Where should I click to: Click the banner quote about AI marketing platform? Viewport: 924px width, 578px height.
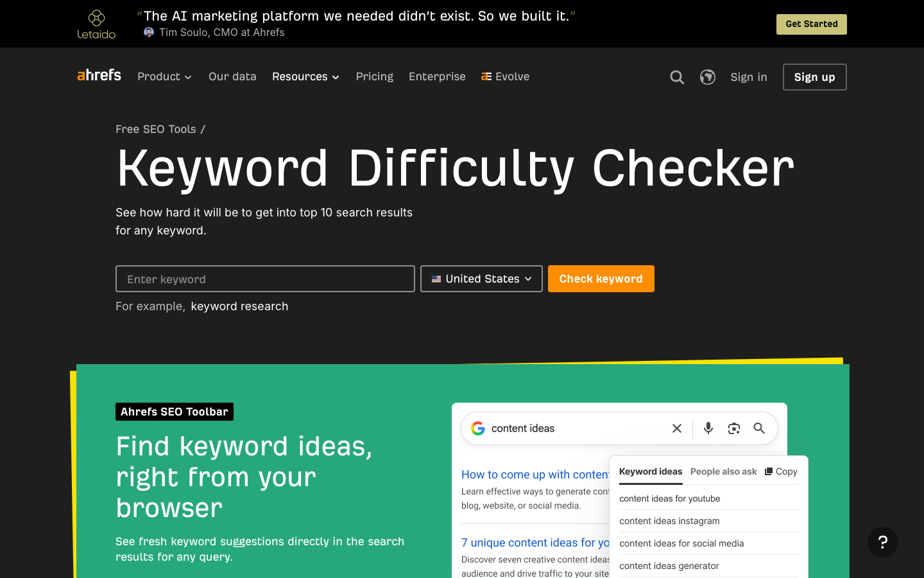[x=356, y=16]
